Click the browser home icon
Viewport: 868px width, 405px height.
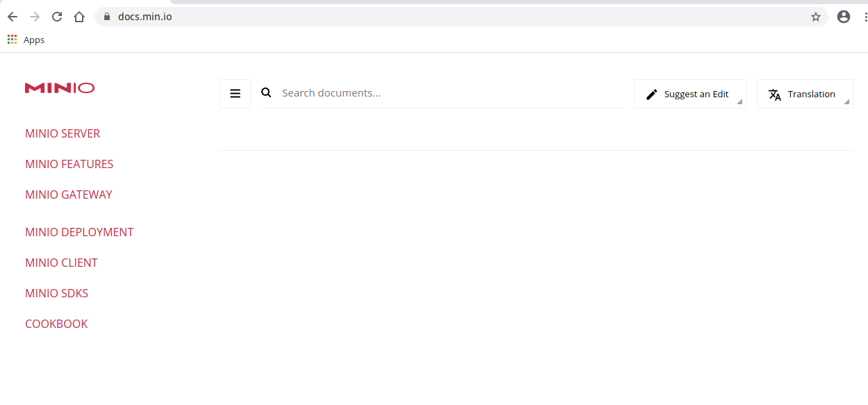[79, 16]
